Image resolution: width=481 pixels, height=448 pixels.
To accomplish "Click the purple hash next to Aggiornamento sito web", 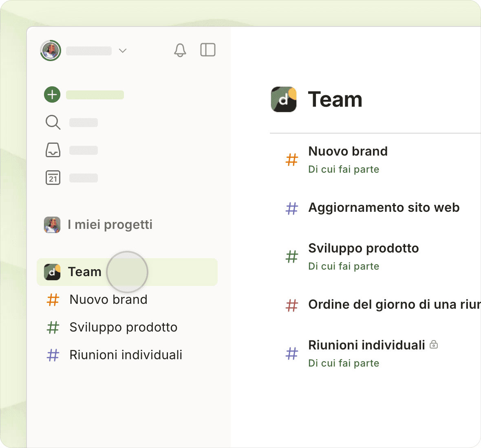I will coord(292,208).
